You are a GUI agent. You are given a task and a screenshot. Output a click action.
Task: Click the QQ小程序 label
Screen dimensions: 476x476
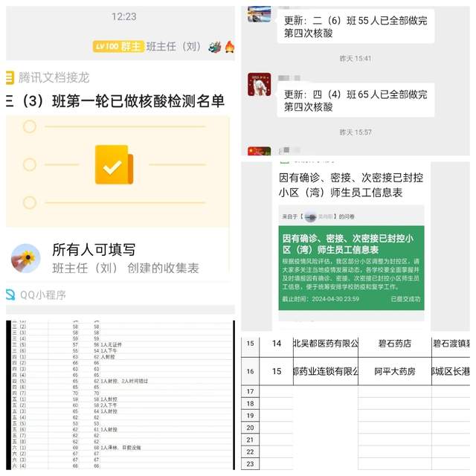tap(43, 295)
